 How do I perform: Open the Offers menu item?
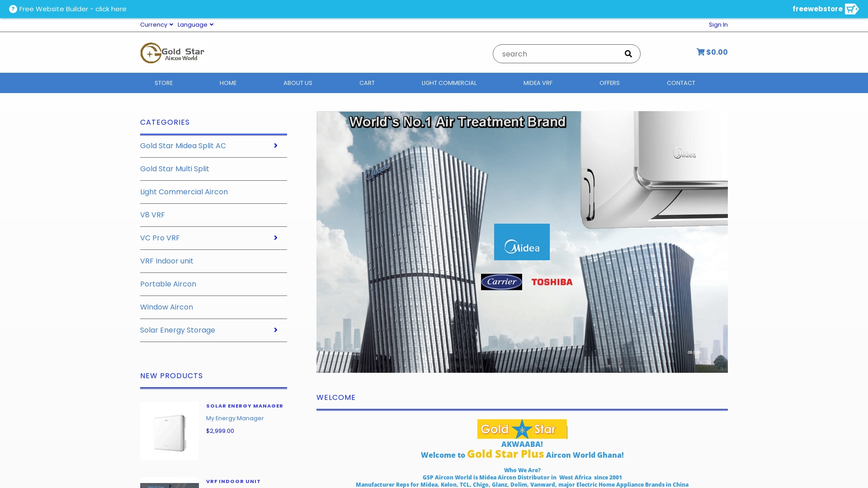pos(609,83)
